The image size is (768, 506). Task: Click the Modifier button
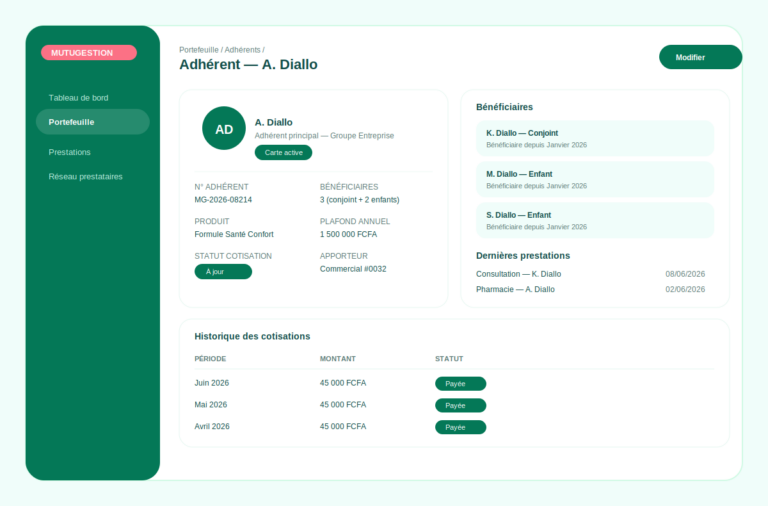pyautogui.click(x=700, y=57)
